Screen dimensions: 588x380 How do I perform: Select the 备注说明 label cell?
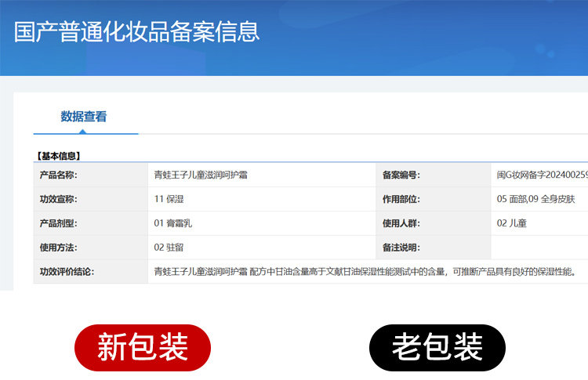434,248
